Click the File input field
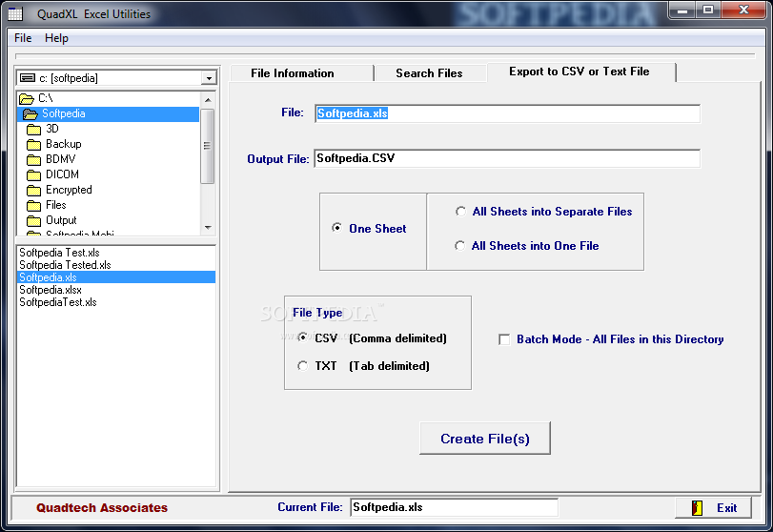This screenshot has height=532, width=773. click(x=507, y=113)
